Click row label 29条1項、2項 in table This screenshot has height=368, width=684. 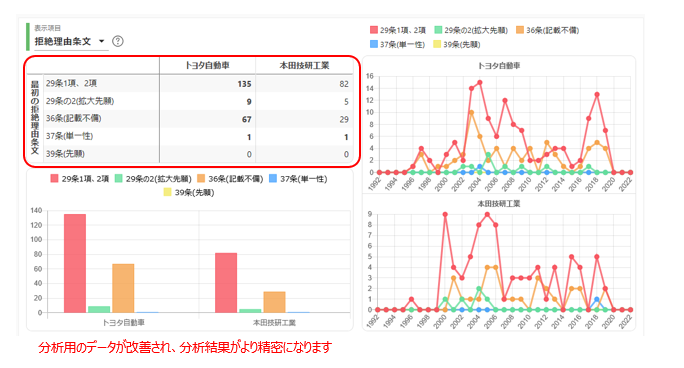click(72, 83)
